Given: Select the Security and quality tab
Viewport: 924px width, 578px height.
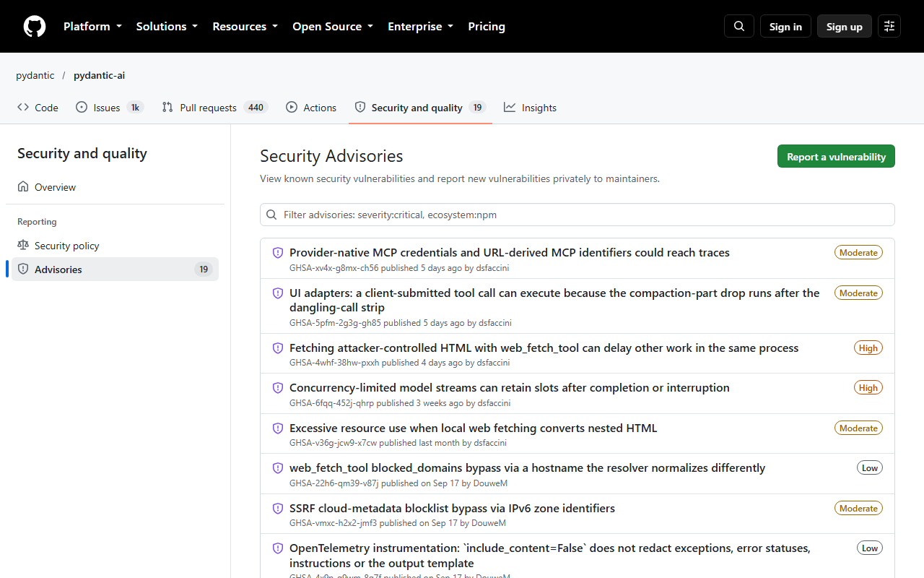Looking at the screenshot, I should pyautogui.click(x=420, y=108).
